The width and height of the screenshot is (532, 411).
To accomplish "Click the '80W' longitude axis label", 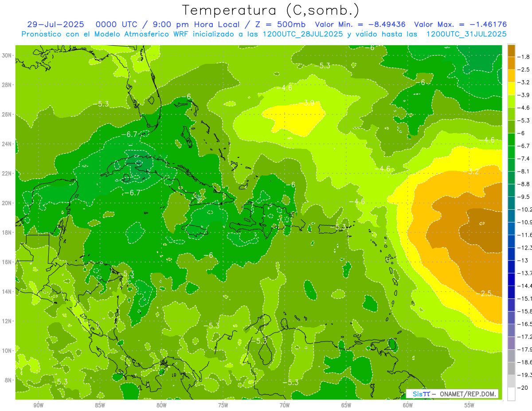I will pos(161,405).
